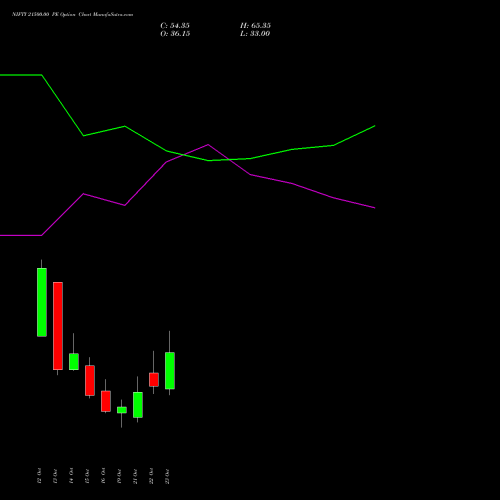The height and width of the screenshot is (500, 500).
Task: Click the red candle for 16 Oct
Action: pyautogui.click(x=106, y=401)
